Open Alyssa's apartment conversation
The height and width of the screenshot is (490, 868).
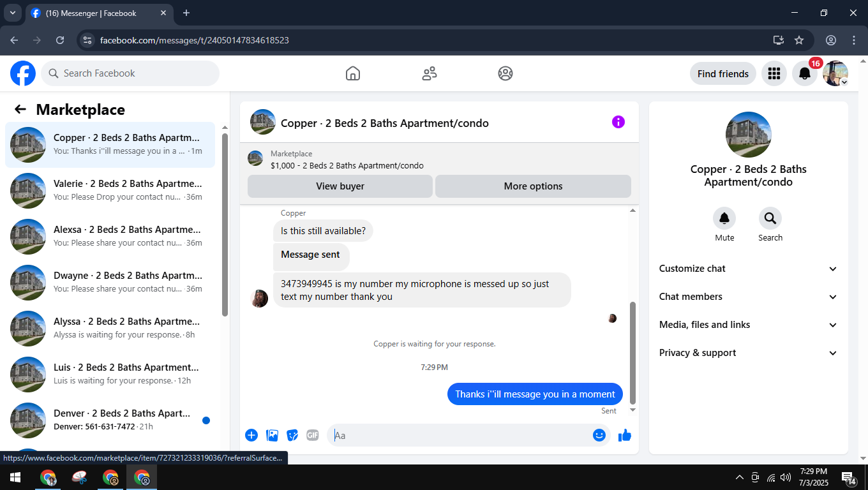(x=110, y=328)
